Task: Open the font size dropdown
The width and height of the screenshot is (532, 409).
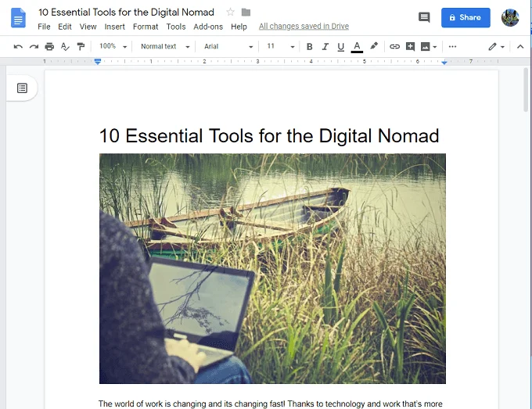Action: [280, 46]
